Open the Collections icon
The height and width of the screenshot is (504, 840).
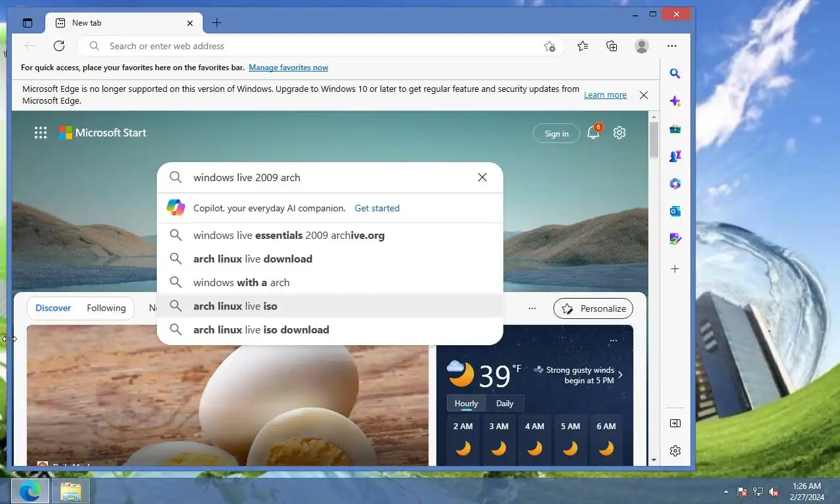coord(612,46)
